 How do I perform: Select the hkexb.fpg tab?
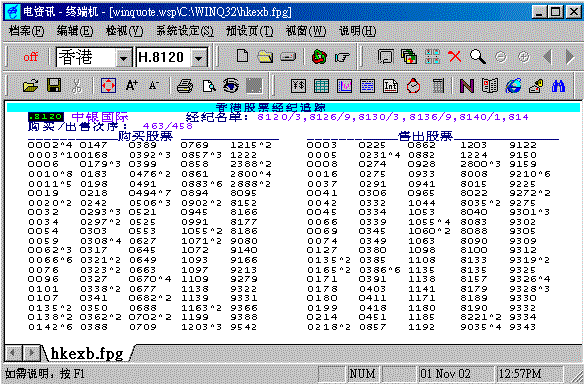pos(86,353)
